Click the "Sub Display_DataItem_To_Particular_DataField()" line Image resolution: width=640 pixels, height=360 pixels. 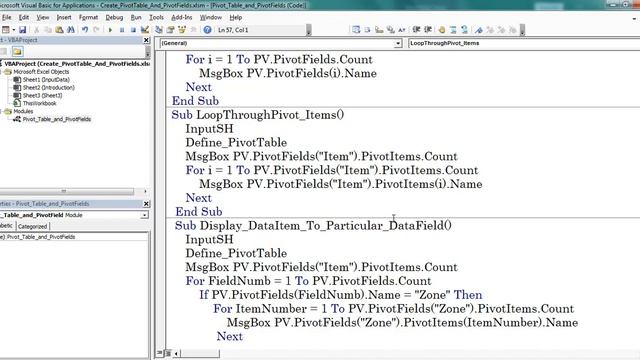coord(313,225)
